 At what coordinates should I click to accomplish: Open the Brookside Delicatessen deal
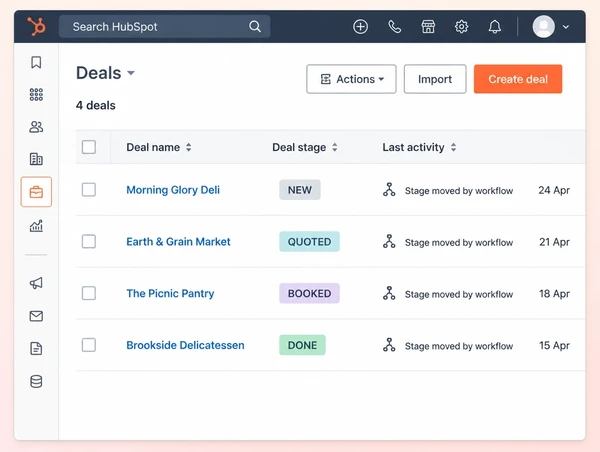point(185,345)
